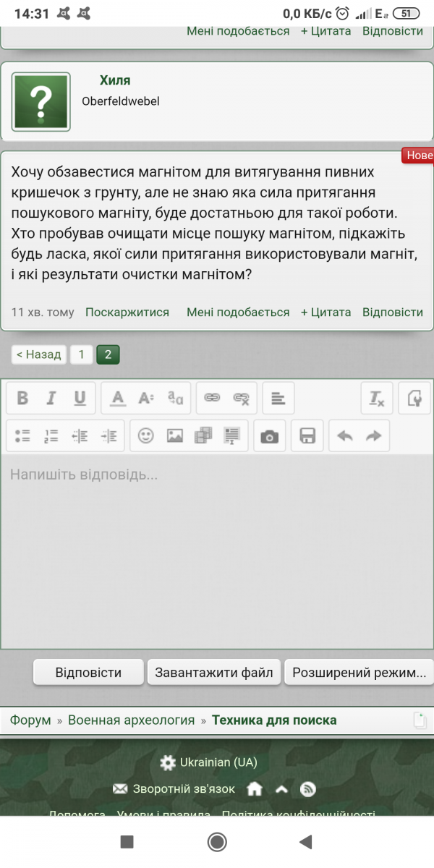Screen dimensions: 434x868
Task: Toggle italic formatting in editor
Action: pyautogui.click(x=51, y=399)
